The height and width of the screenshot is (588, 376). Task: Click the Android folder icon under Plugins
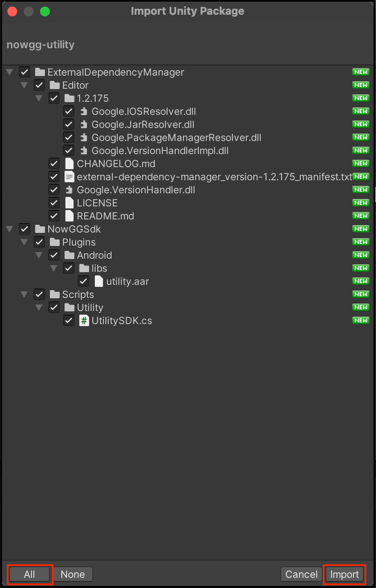[69, 255]
